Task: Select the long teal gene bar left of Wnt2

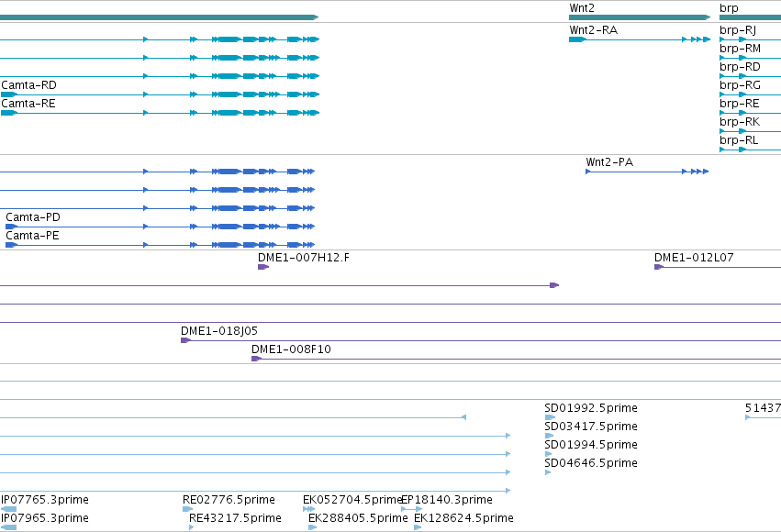Action: [159, 17]
